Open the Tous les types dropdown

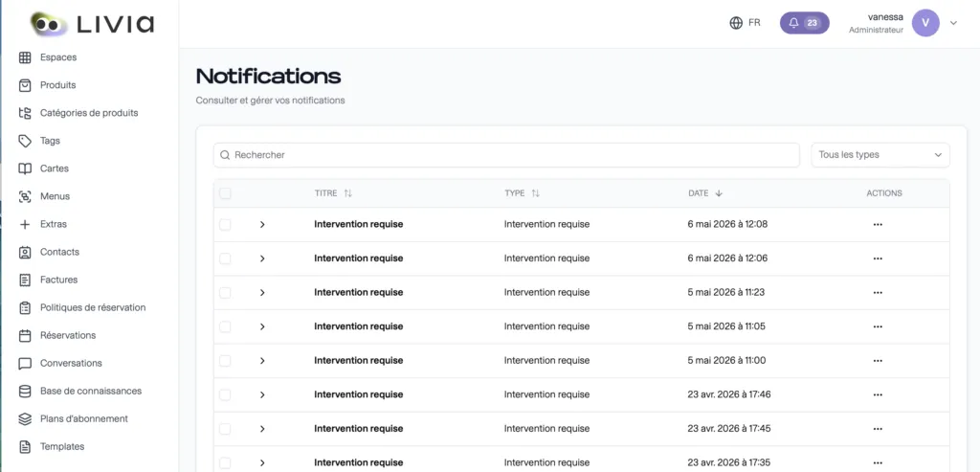(880, 155)
